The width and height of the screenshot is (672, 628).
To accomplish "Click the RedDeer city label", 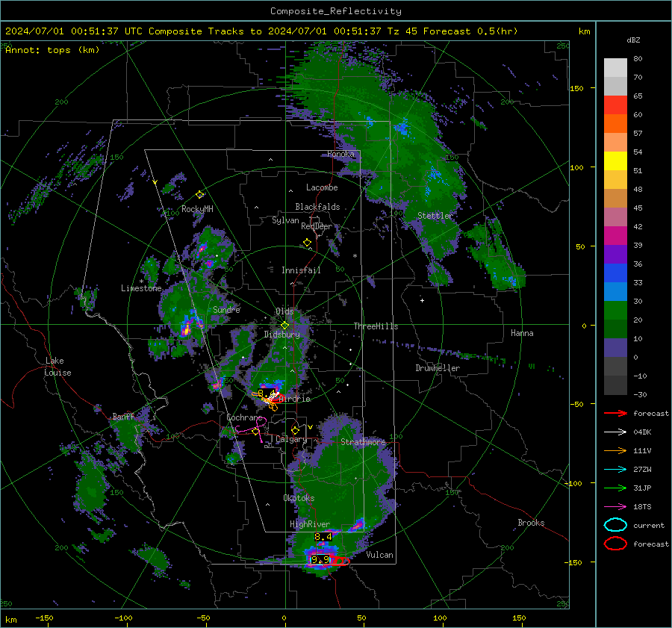I will click(x=317, y=226).
